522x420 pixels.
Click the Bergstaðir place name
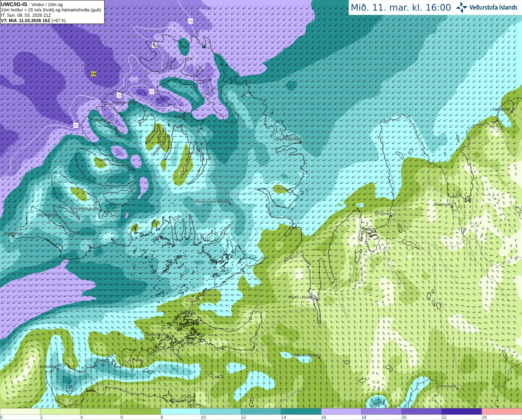(443, 204)
